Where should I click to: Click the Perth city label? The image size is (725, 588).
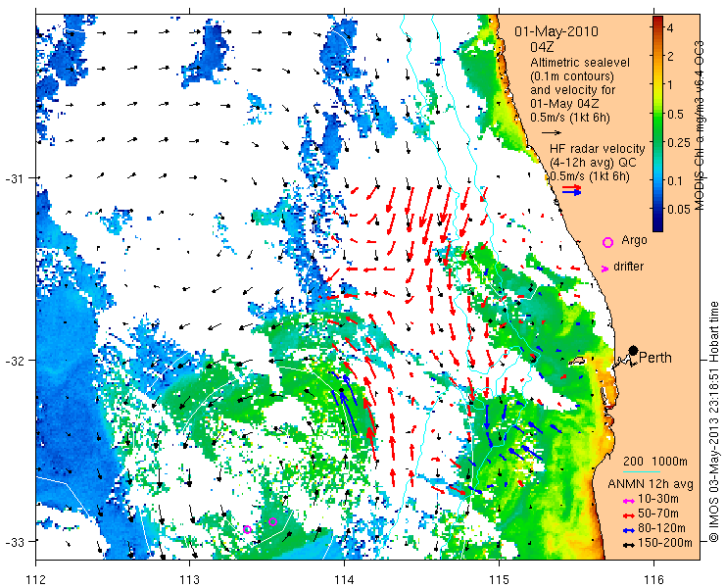tap(655, 358)
